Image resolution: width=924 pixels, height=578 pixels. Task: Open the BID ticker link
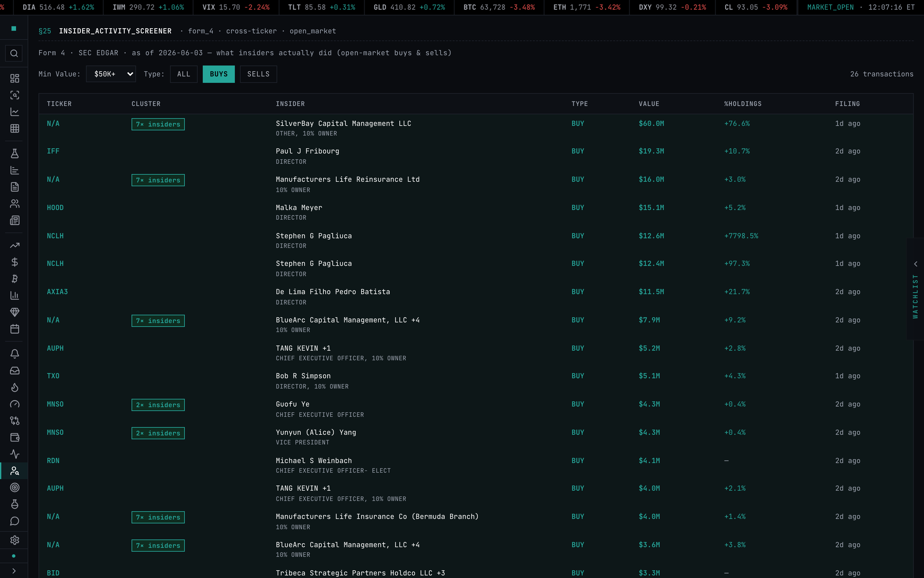(53, 574)
